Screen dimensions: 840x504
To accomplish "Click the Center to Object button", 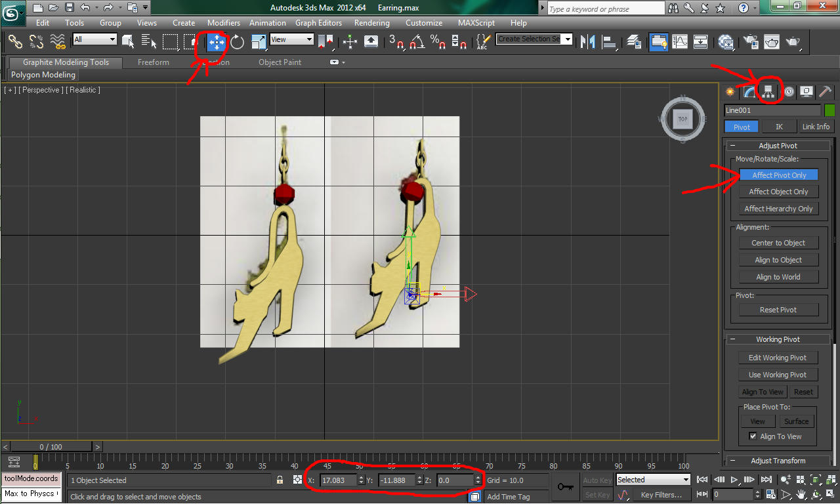I will point(778,243).
